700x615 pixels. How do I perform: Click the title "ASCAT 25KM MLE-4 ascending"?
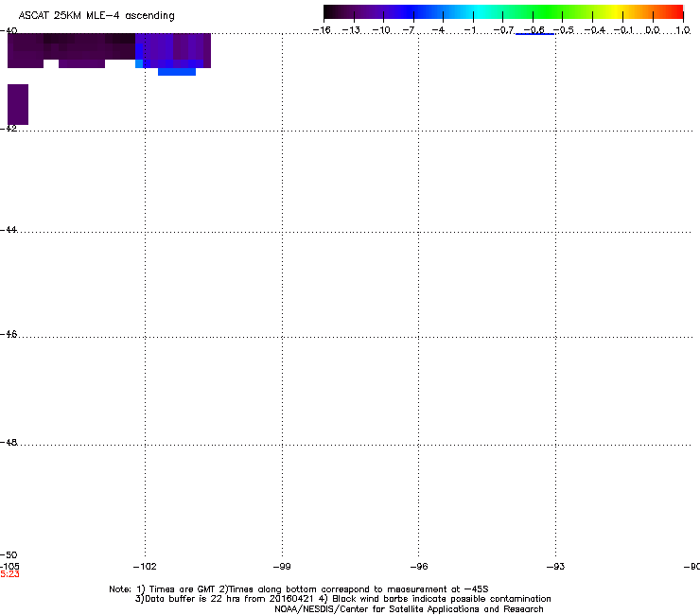[96, 16]
